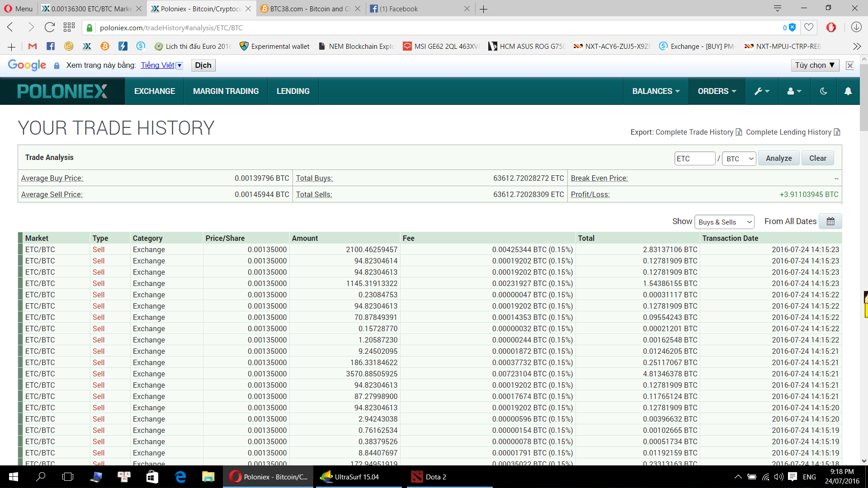
Task: Open the notifications bell
Action: click(848, 91)
